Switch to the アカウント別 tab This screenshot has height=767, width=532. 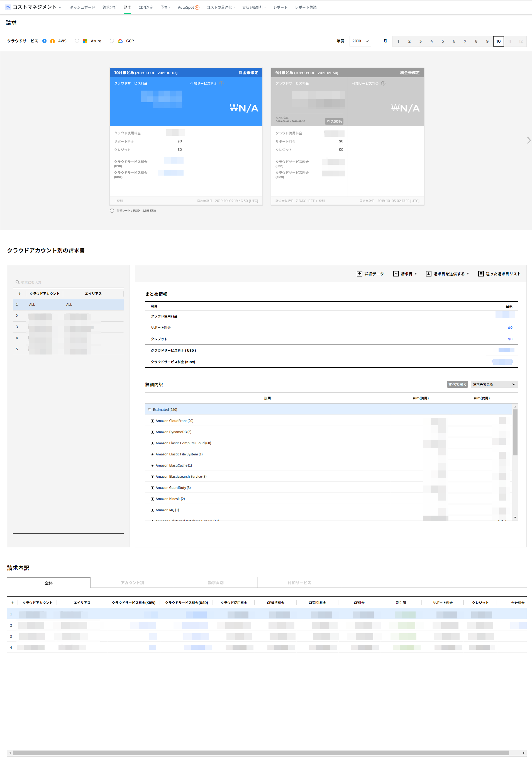coord(132,582)
